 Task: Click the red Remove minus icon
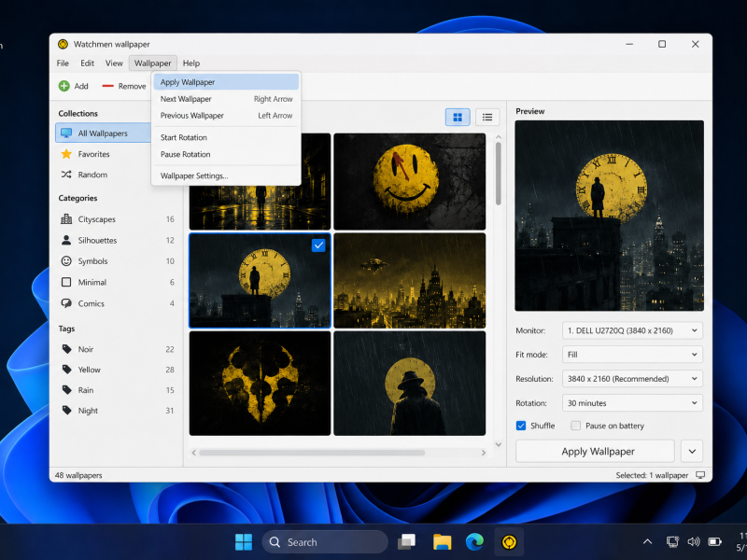pyautogui.click(x=107, y=86)
